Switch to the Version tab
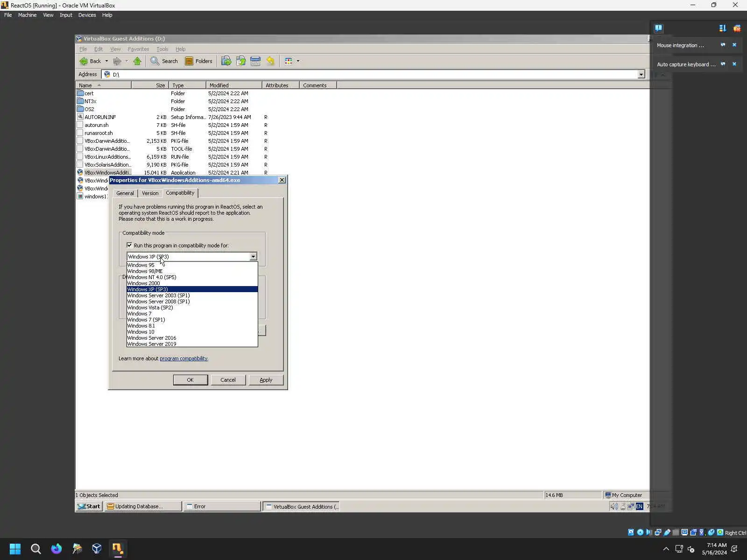Screen dimensions: 747x560 point(150,193)
